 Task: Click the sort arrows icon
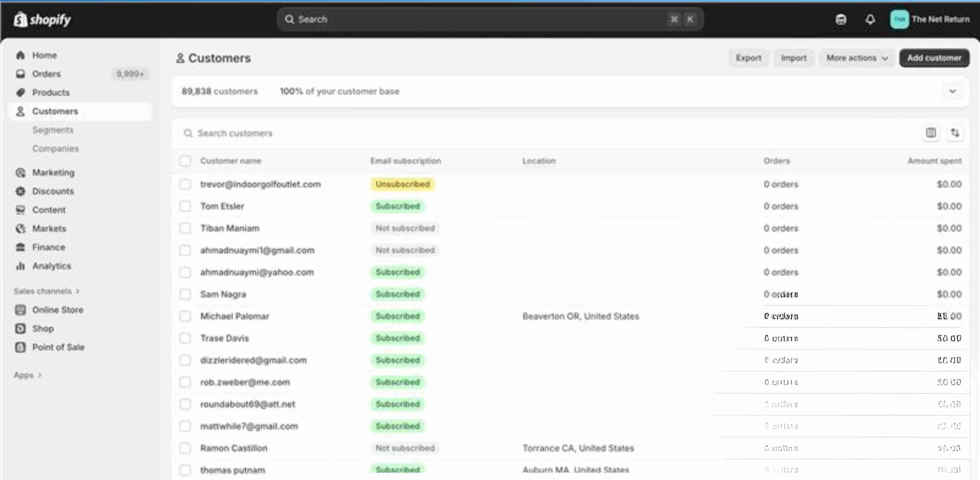pos(955,133)
